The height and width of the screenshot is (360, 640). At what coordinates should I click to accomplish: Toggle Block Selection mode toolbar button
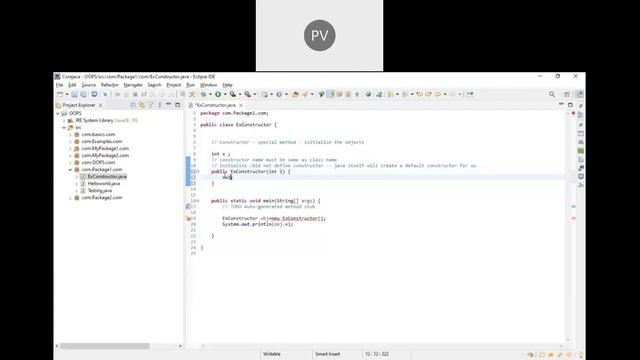pyautogui.click(x=348, y=94)
